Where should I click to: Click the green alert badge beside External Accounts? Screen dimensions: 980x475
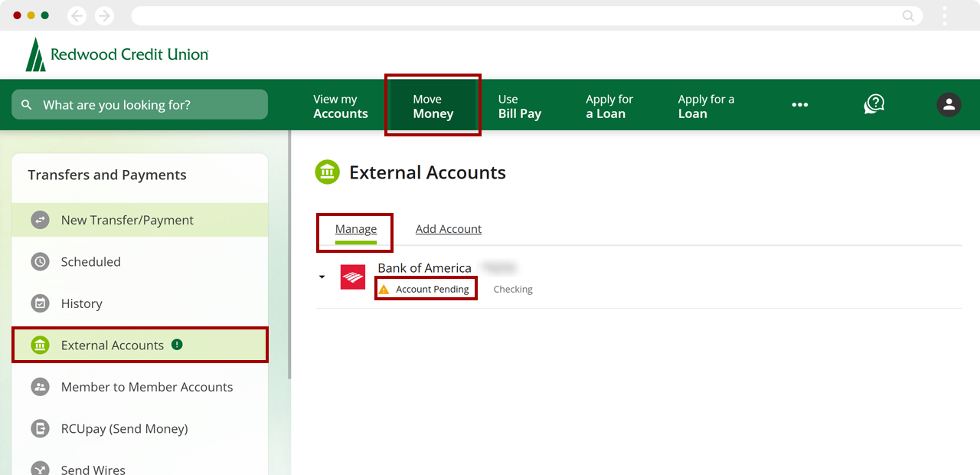click(177, 345)
